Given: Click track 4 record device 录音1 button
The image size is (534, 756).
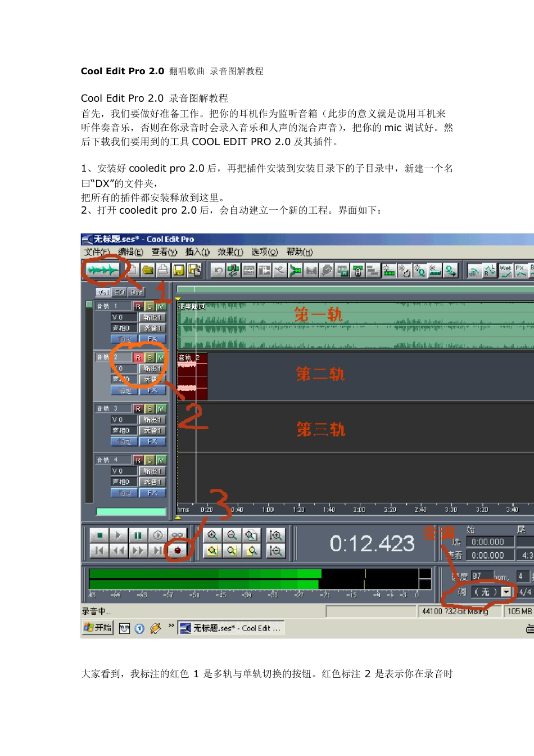Looking at the screenshot, I should point(152,482).
